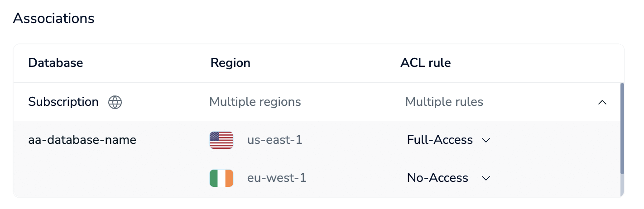Click the eu-west-1 region label
The height and width of the screenshot is (209, 644).
point(277,178)
